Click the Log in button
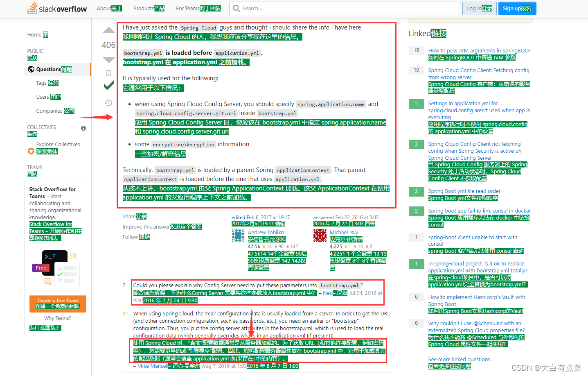Viewport: 588px width, 376px height. point(480,8)
